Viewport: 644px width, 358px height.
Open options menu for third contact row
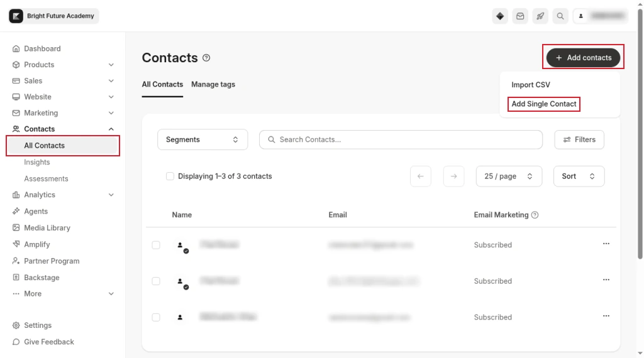pyautogui.click(x=606, y=316)
